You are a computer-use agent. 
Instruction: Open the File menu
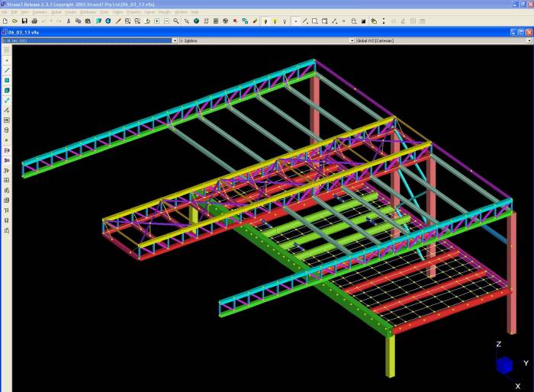click(5, 12)
